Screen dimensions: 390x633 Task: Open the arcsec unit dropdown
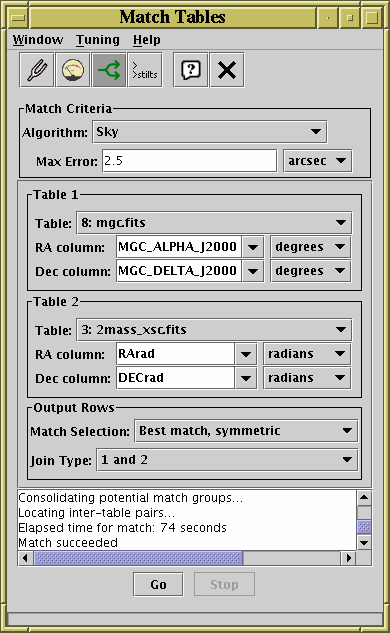(x=317, y=161)
